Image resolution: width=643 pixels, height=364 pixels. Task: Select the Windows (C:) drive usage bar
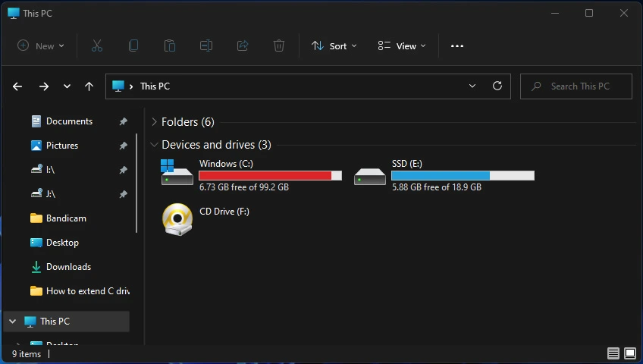[270, 175]
